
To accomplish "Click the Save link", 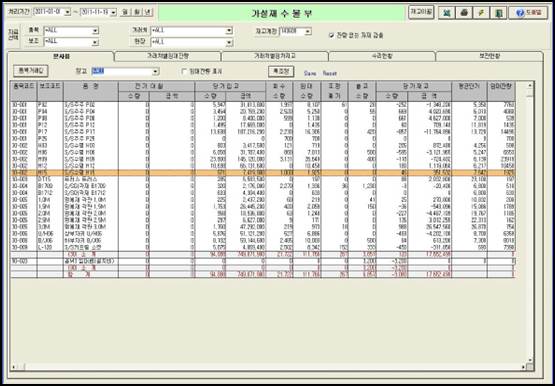I will pos(310,73).
